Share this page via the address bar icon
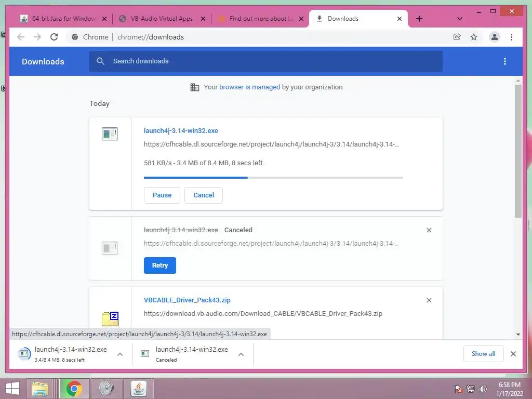Viewport: 532px width, 399px height. 457,37
